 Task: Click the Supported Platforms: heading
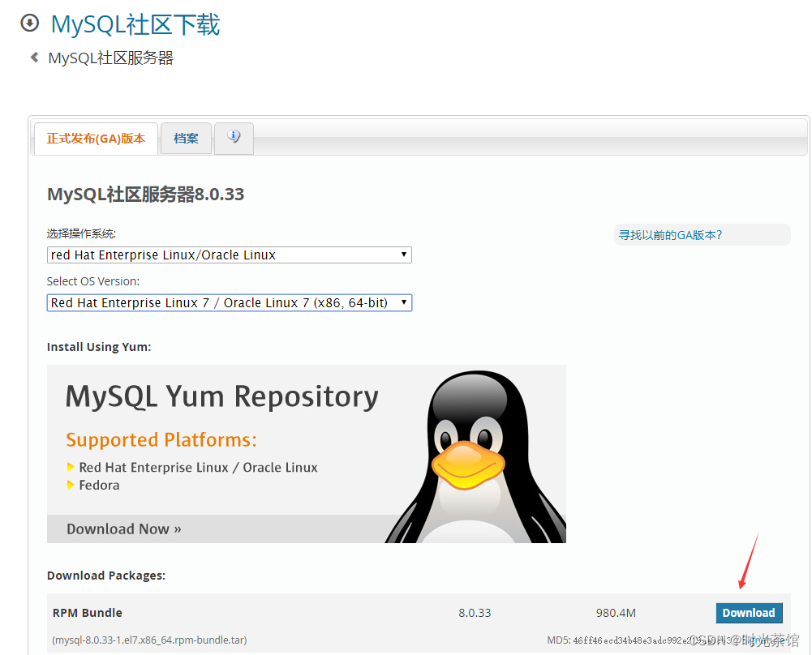(161, 440)
